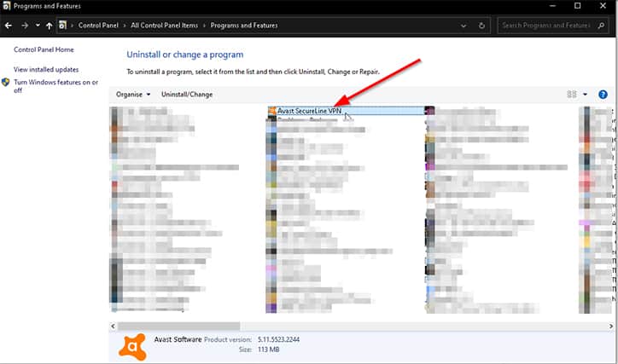618x364 pixels.
Task: Open the Organise menu
Action: coord(133,95)
